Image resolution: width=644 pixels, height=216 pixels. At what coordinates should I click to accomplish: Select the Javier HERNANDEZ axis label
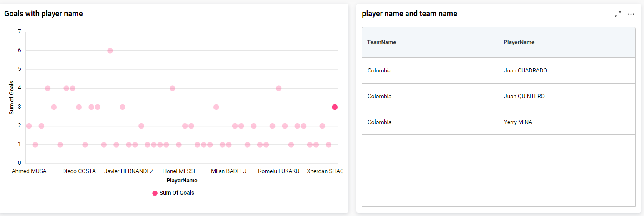(129, 171)
